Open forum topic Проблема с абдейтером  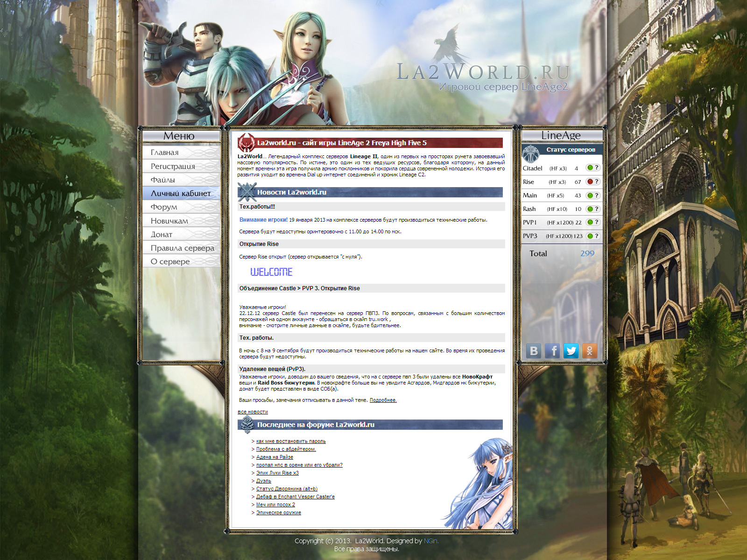(286, 449)
